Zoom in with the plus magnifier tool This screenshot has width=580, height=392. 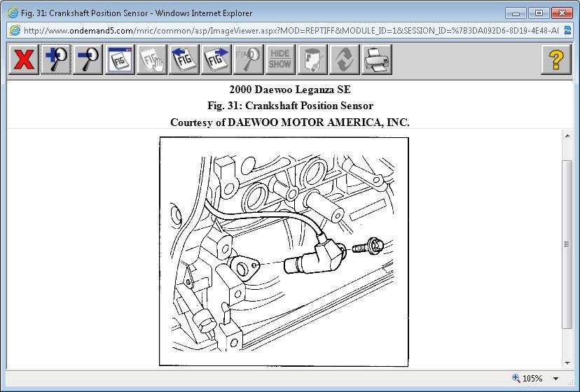pos(56,59)
